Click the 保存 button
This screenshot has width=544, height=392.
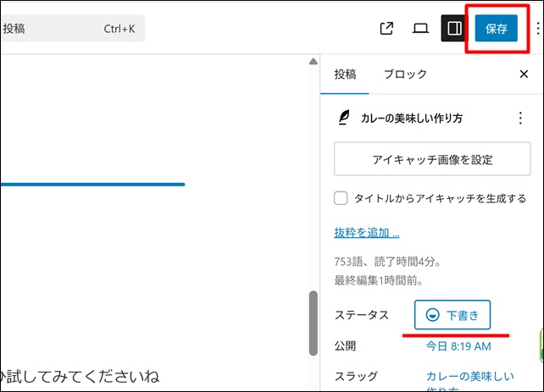point(496,28)
